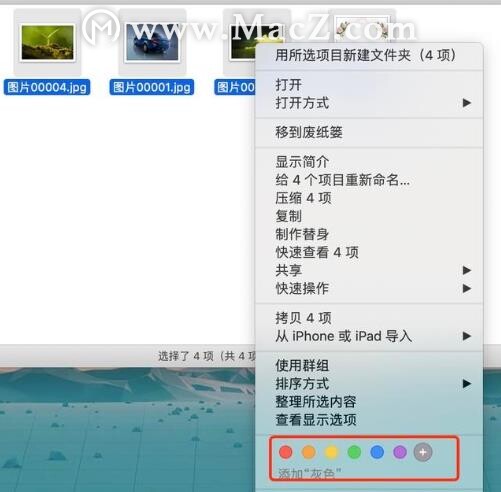Click the gray plus tag button

click(423, 452)
